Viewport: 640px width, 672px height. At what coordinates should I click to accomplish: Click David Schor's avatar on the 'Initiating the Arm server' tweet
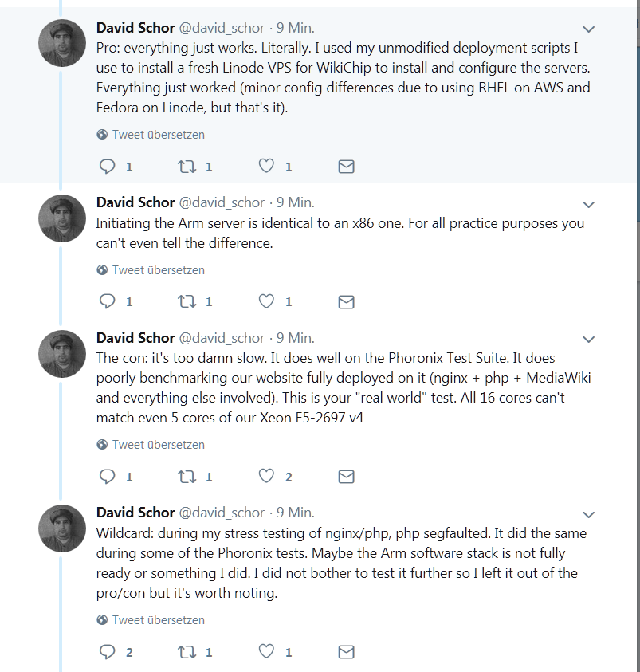[62, 218]
